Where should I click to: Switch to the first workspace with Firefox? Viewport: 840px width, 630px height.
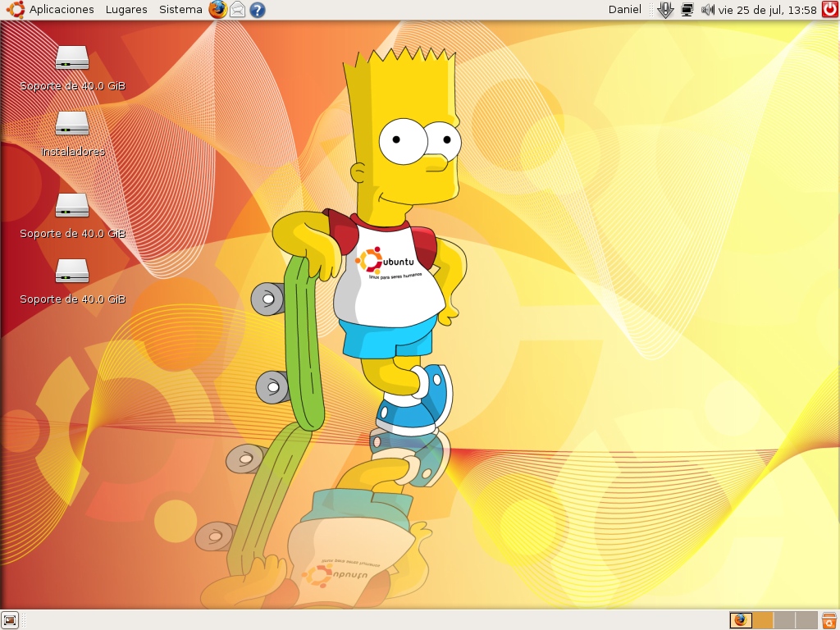point(741,620)
